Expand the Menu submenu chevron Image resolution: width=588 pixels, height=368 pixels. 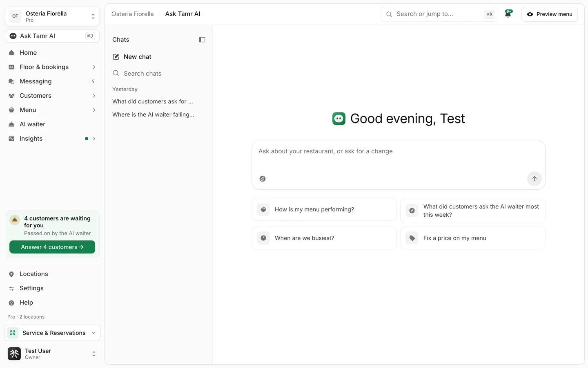pos(94,110)
